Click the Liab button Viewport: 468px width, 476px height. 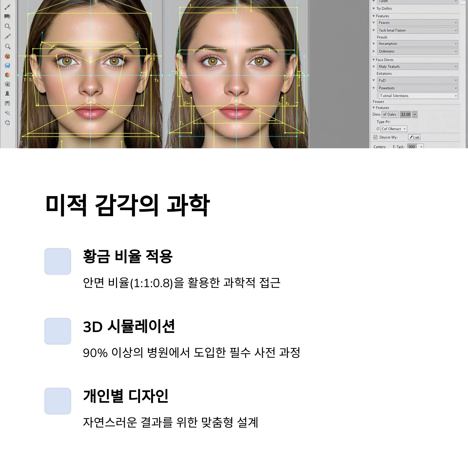[414, 137]
